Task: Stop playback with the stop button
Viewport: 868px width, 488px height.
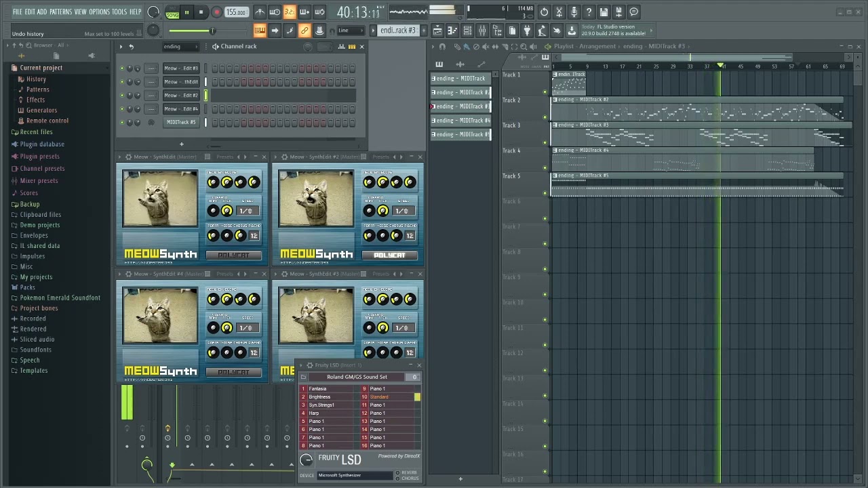Action: [x=201, y=12]
